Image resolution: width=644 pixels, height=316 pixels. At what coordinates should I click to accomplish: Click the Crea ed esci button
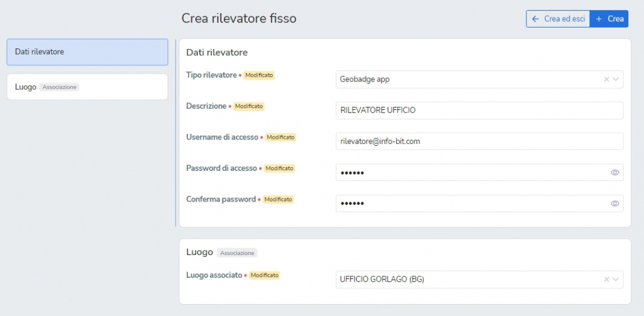click(558, 19)
